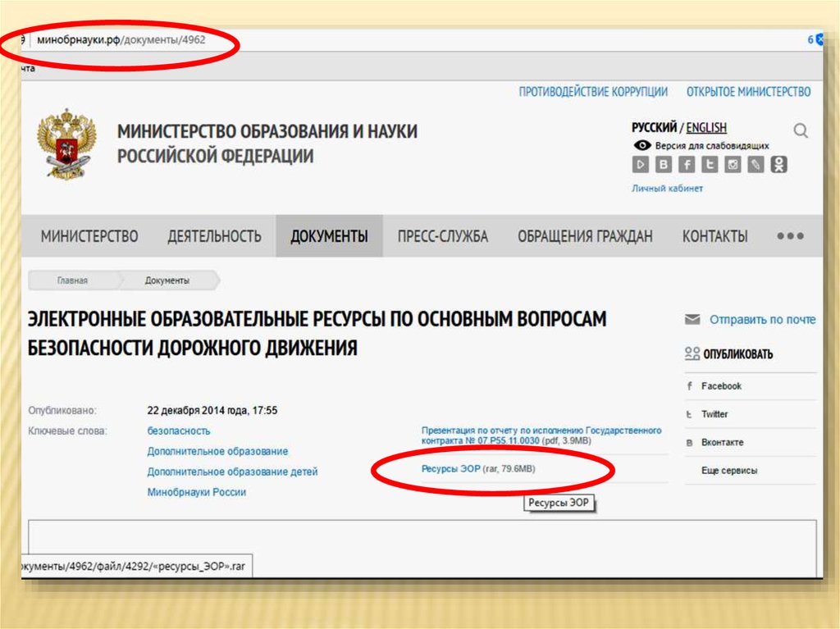This screenshot has height=629, width=840.
Task: Select the ДОКУМЕНТЫ menu tab
Action: click(330, 236)
